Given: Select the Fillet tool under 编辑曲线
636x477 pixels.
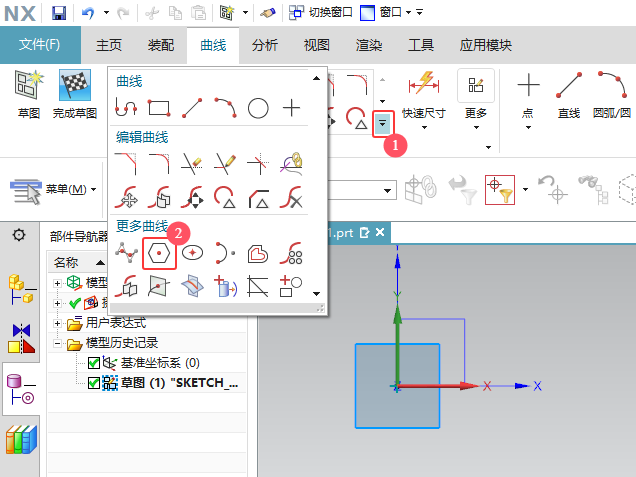Looking at the screenshot, I should click(x=159, y=164).
